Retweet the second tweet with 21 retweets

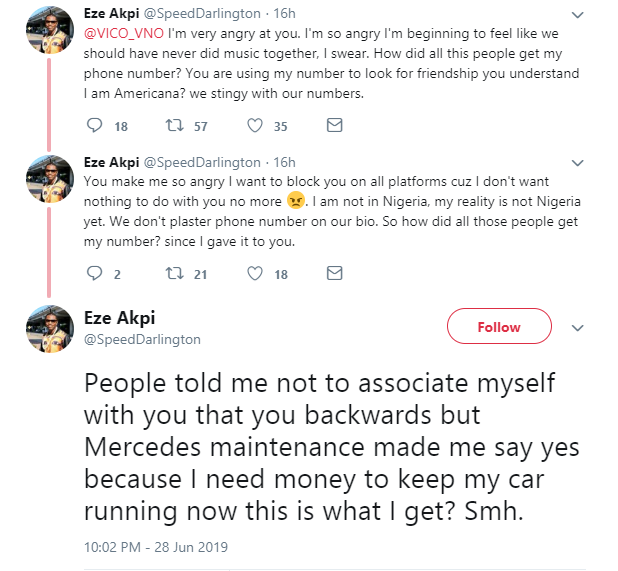(173, 273)
